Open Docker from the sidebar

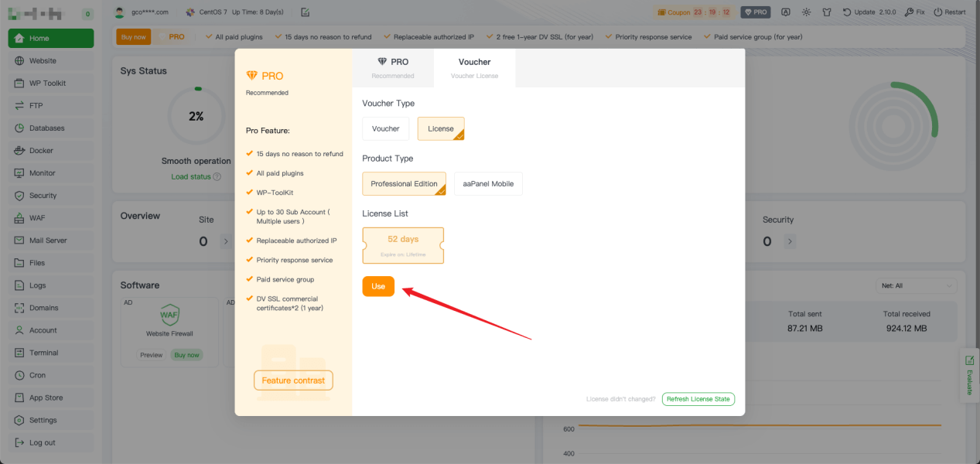tap(46, 151)
